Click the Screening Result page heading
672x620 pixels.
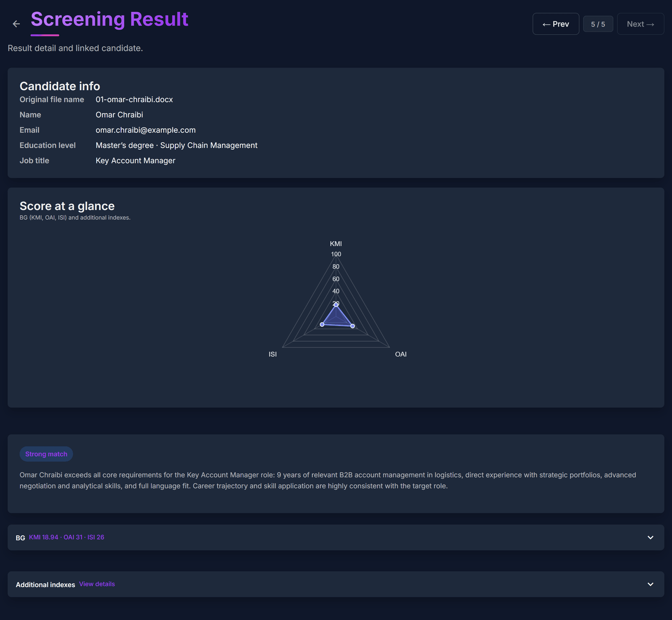109,19
